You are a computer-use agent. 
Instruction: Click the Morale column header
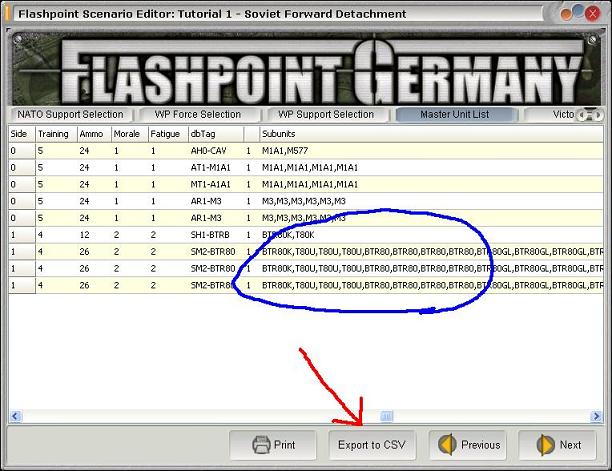[130, 134]
